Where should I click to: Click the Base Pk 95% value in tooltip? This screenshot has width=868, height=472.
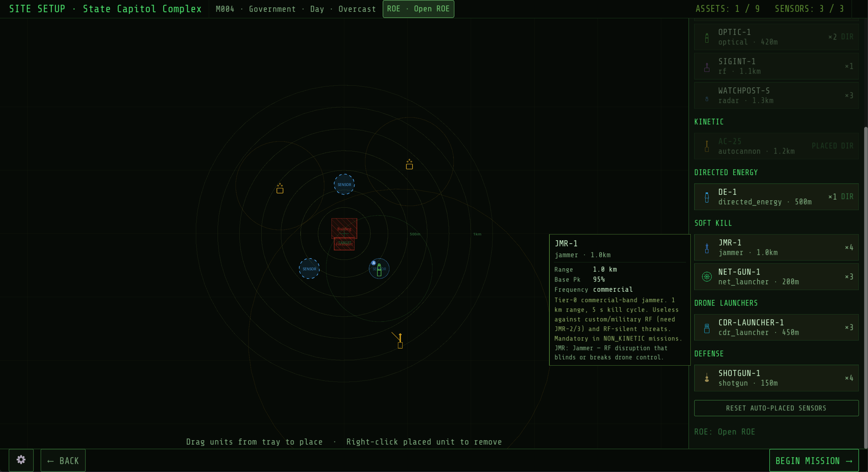coord(599,280)
